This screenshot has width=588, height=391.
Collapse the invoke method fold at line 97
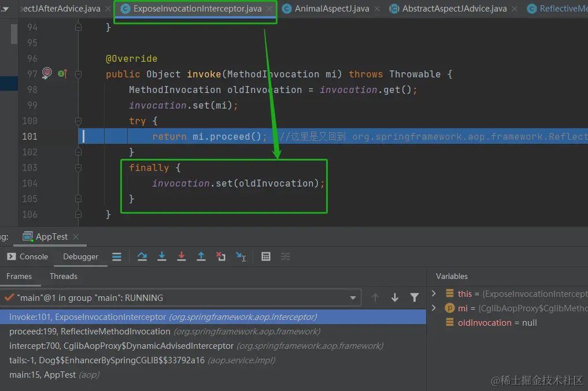click(x=79, y=74)
